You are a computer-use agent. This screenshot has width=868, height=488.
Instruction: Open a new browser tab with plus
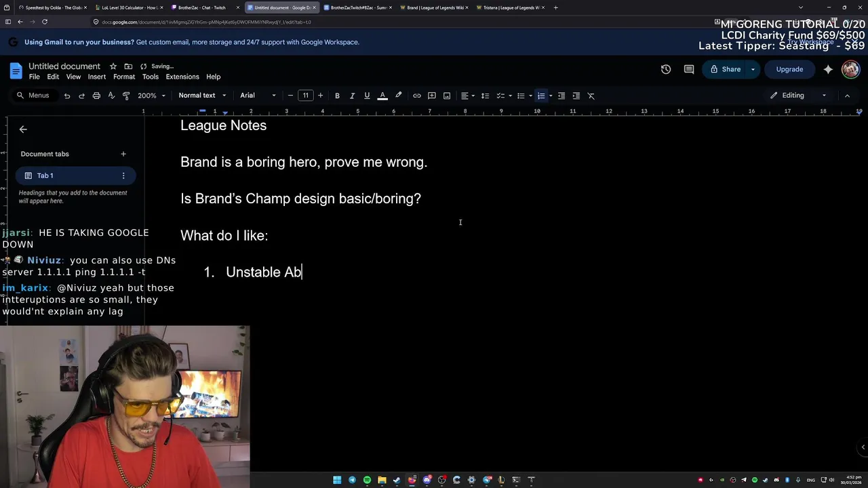[556, 7]
